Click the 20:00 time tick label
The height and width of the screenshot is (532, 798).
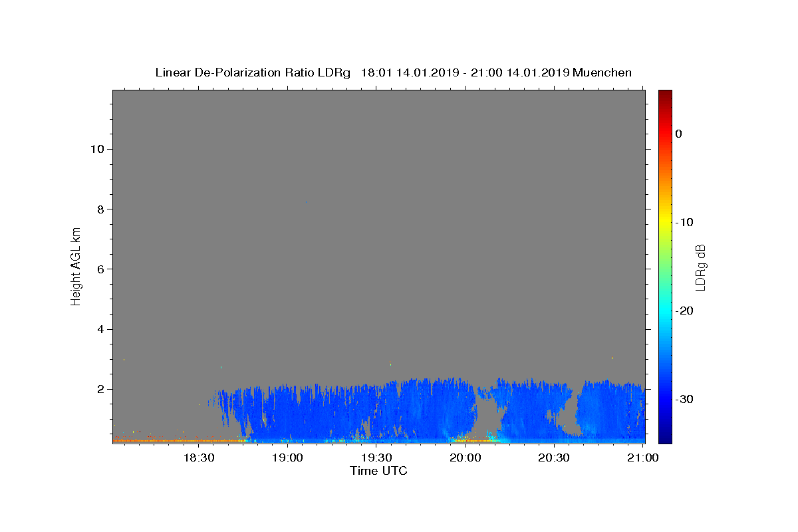pos(465,458)
